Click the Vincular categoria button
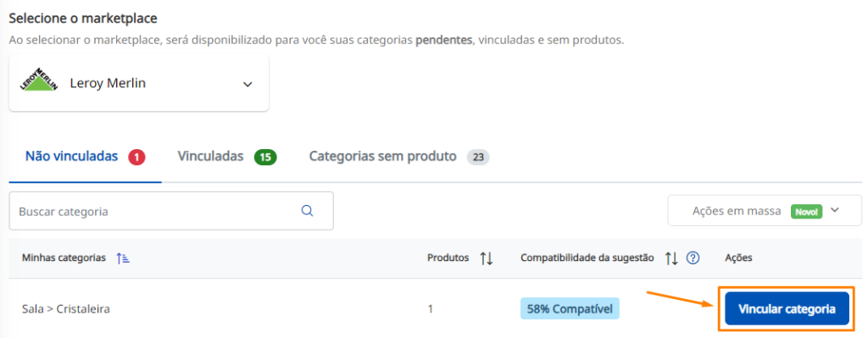 787,308
